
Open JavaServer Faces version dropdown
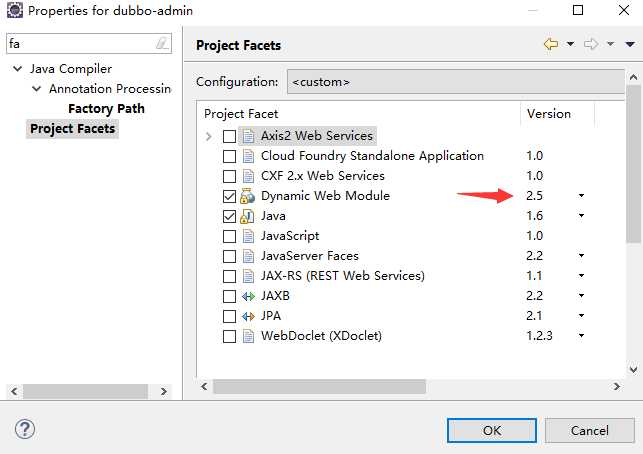581,256
